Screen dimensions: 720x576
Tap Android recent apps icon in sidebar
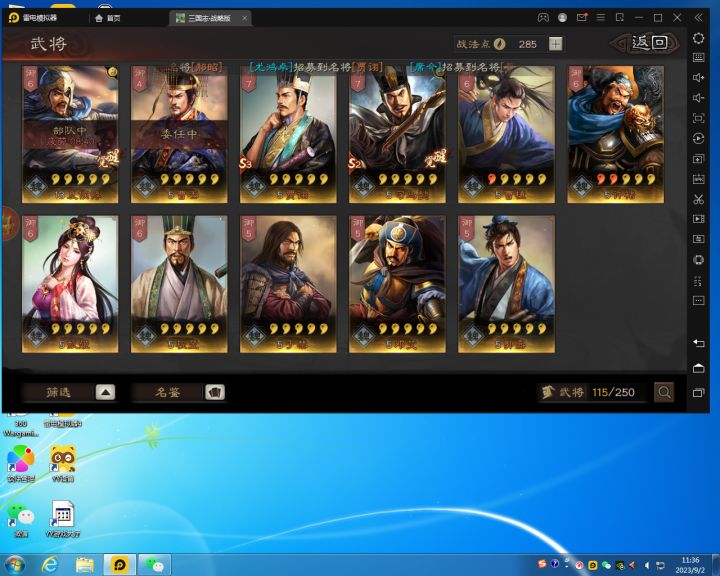pos(698,393)
